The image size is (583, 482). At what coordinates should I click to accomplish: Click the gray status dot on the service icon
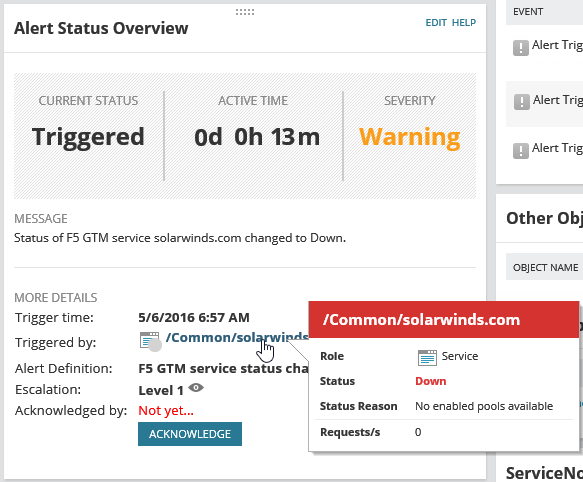155,345
